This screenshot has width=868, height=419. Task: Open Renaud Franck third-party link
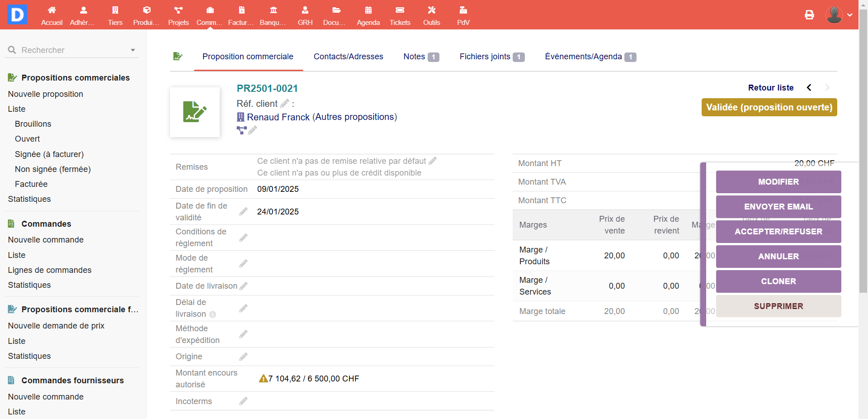coord(278,117)
